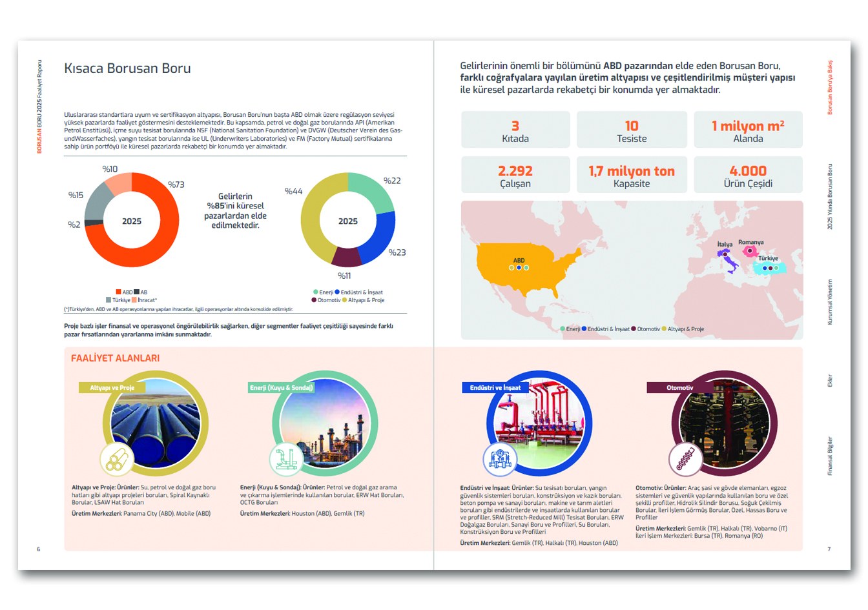Click the maroon Otomotiv label tag
The image size is (868, 610).
click(680, 388)
